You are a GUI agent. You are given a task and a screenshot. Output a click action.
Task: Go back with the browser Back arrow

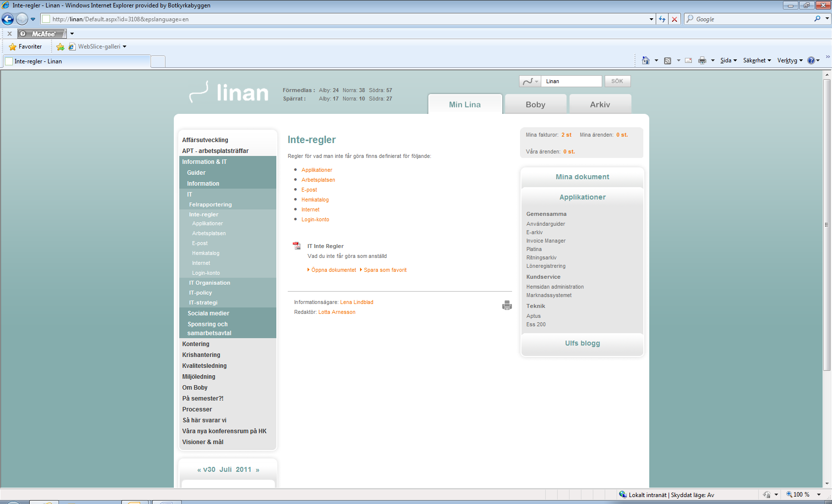click(8, 19)
